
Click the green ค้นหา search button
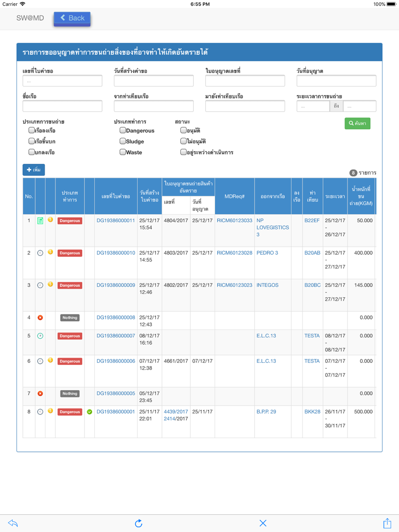tap(358, 123)
